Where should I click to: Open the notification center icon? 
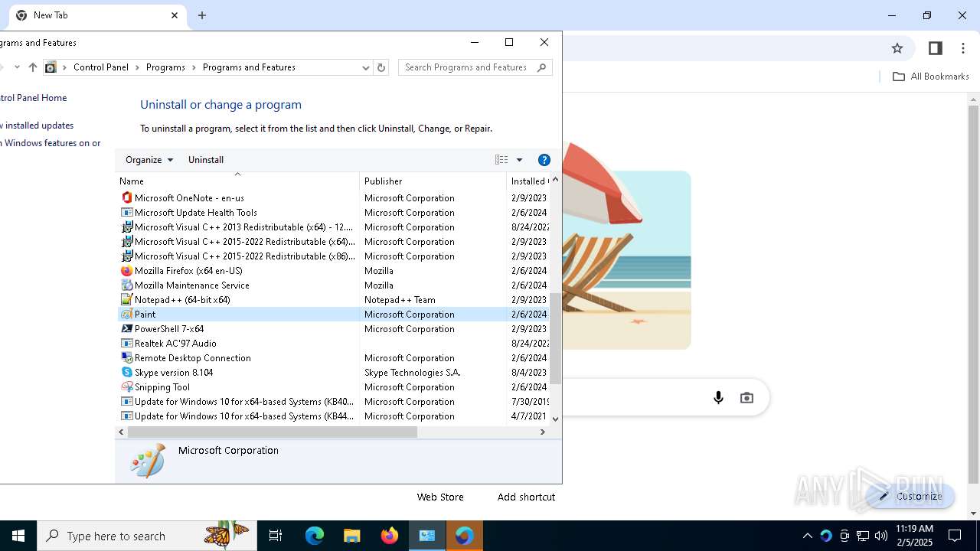click(x=955, y=536)
